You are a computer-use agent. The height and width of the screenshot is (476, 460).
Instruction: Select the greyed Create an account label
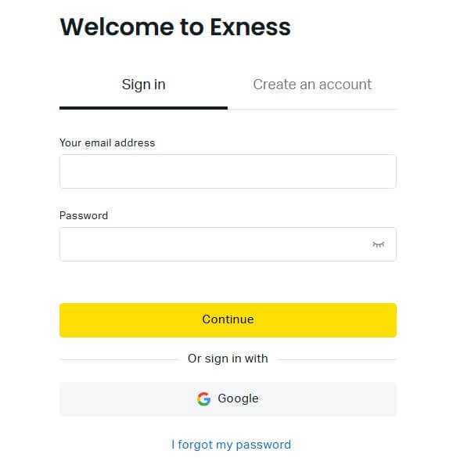[x=312, y=85]
